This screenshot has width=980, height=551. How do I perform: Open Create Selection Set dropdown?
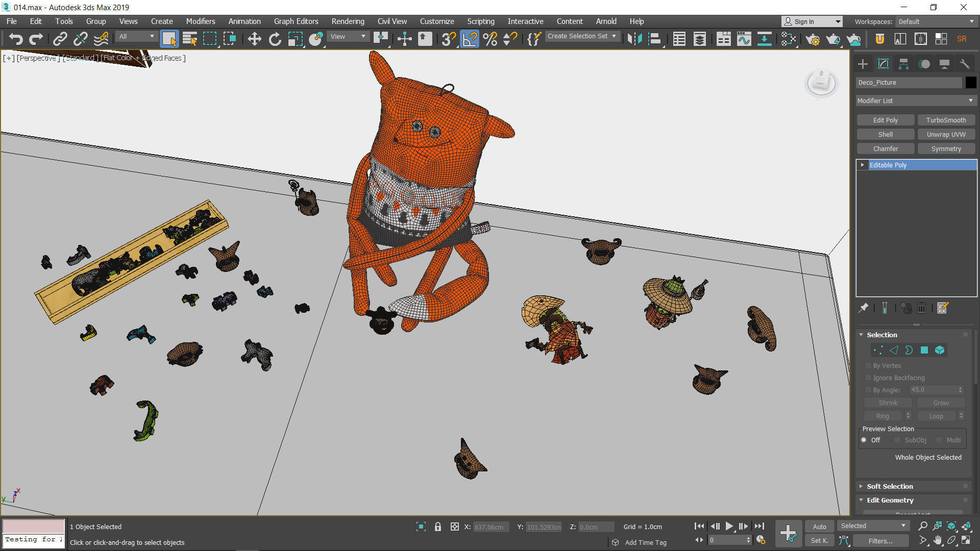tap(614, 36)
